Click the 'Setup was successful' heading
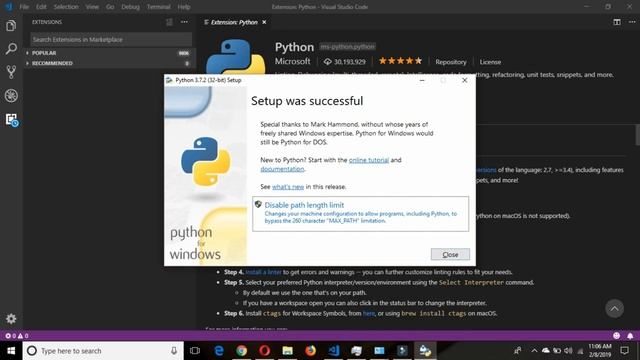This screenshot has height=360, width=640. click(307, 101)
